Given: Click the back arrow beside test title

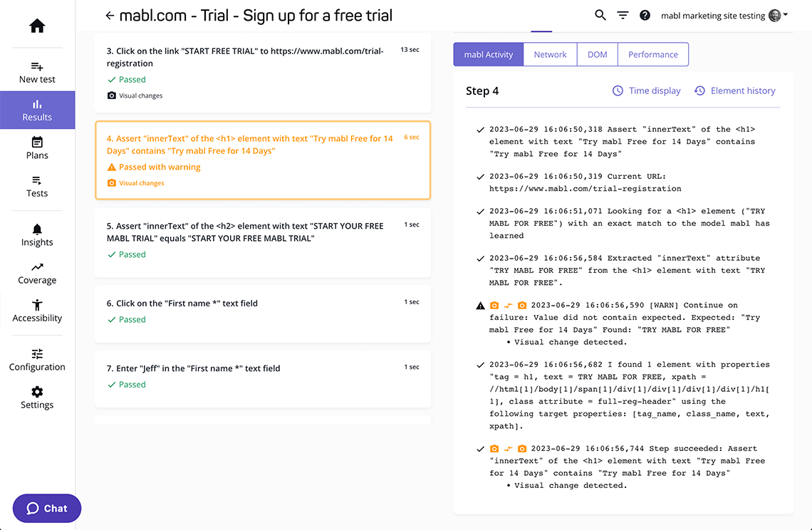Looking at the screenshot, I should pyautogui.click(x=109, y=16).
